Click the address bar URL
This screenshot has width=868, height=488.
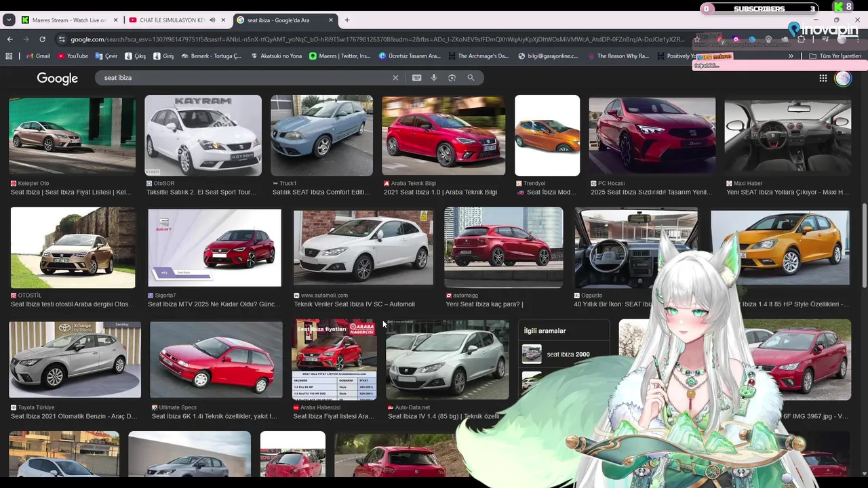[x=377, y=39]
